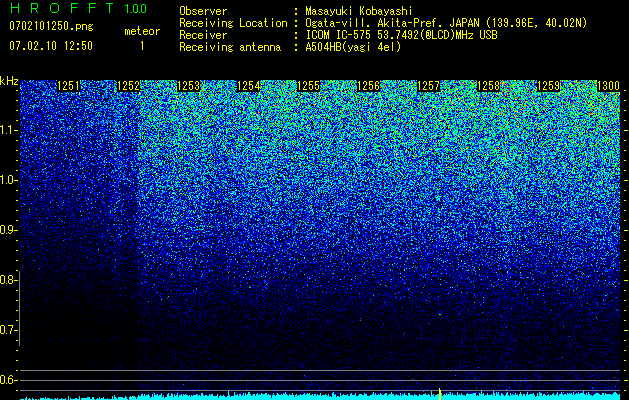This screenshot has height=400, width=629.
Task: Click the date stamp 07.02.10 12:50
Action: click(x=51, y=46)
